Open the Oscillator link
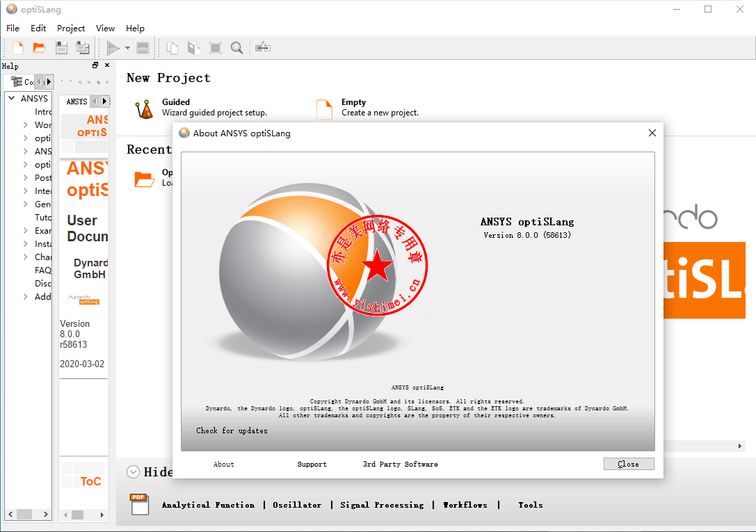 (x=297, y=505)
